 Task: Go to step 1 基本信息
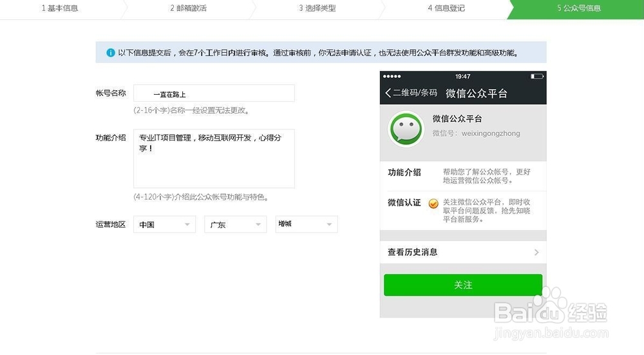click(x=60, y=8)
